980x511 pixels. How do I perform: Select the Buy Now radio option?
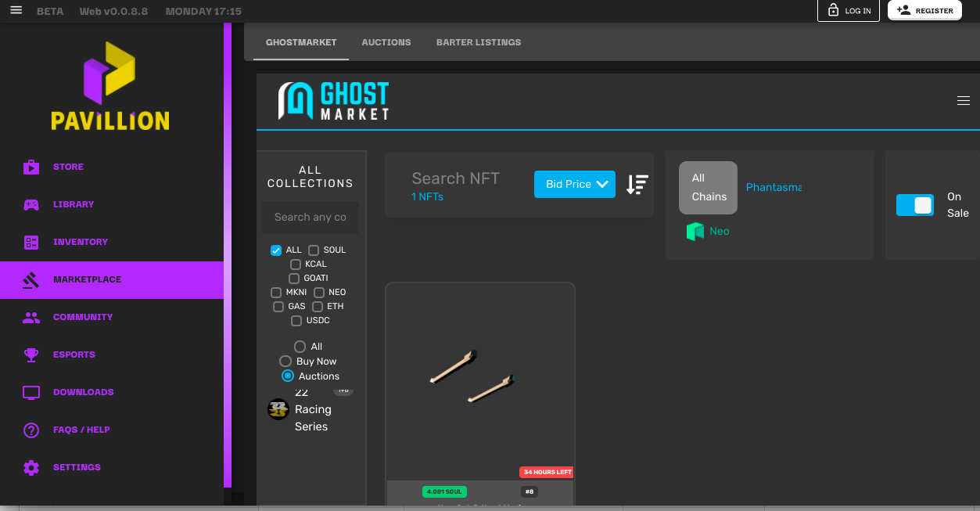tap(285, 362)
